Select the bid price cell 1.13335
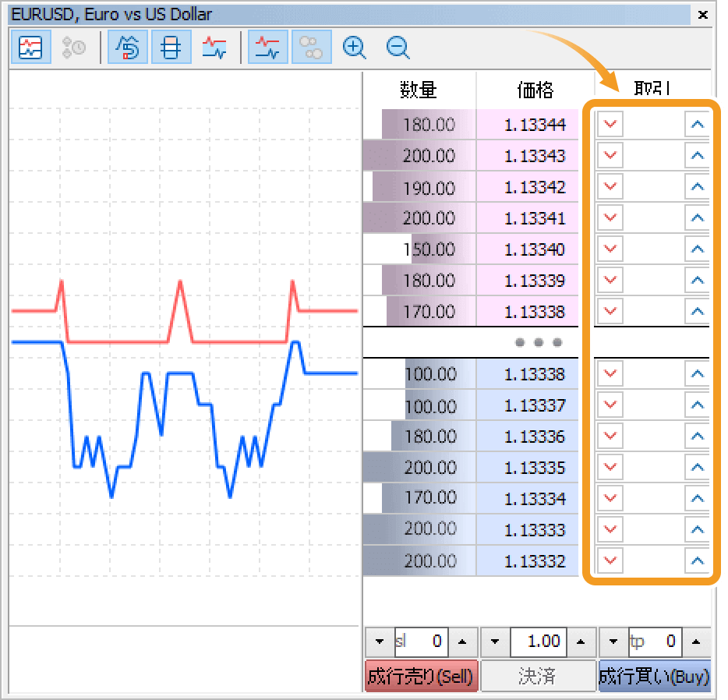This screenshot has width=728, height=700. click(x=528, y=468)
